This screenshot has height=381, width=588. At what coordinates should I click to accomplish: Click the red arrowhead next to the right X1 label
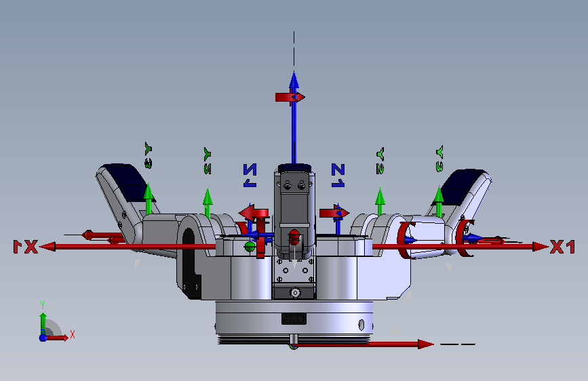[x=541, y=247]
